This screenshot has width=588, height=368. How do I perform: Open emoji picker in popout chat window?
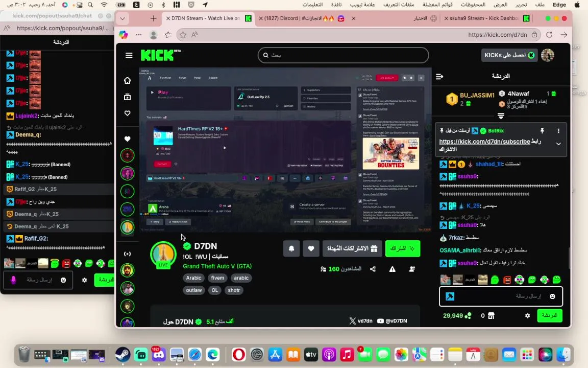coord(63,280)
